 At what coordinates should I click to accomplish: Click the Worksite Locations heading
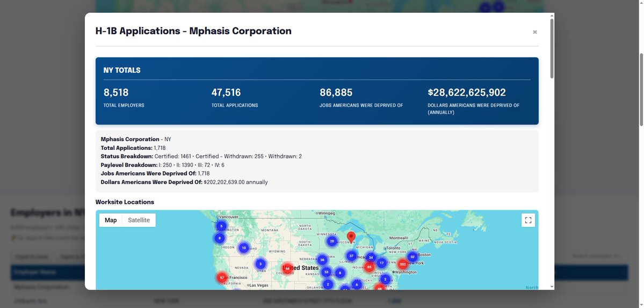pos(125,202)
